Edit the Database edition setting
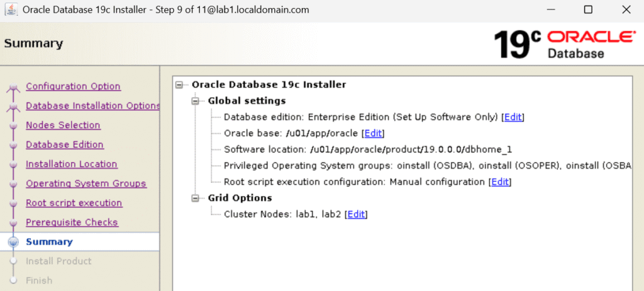This screenshot has width=644, height=291. tap(513, 117)
